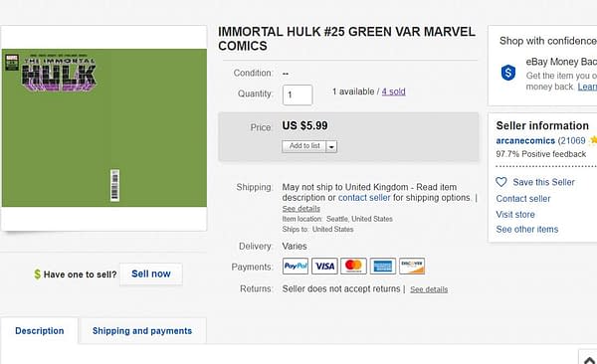Image resolution: width=597 pixels, height=364 pixels.
Task: Click the Visit store link
Action: (515, 215)
